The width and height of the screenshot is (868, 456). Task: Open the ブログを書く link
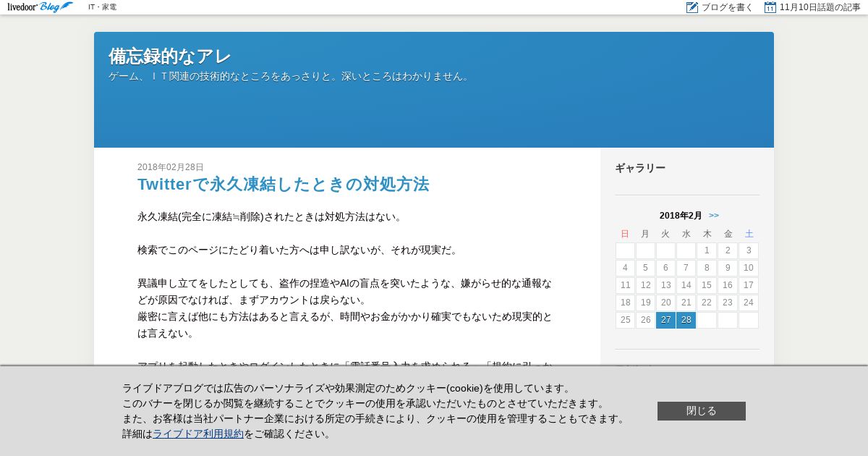[x=727, y=7]
